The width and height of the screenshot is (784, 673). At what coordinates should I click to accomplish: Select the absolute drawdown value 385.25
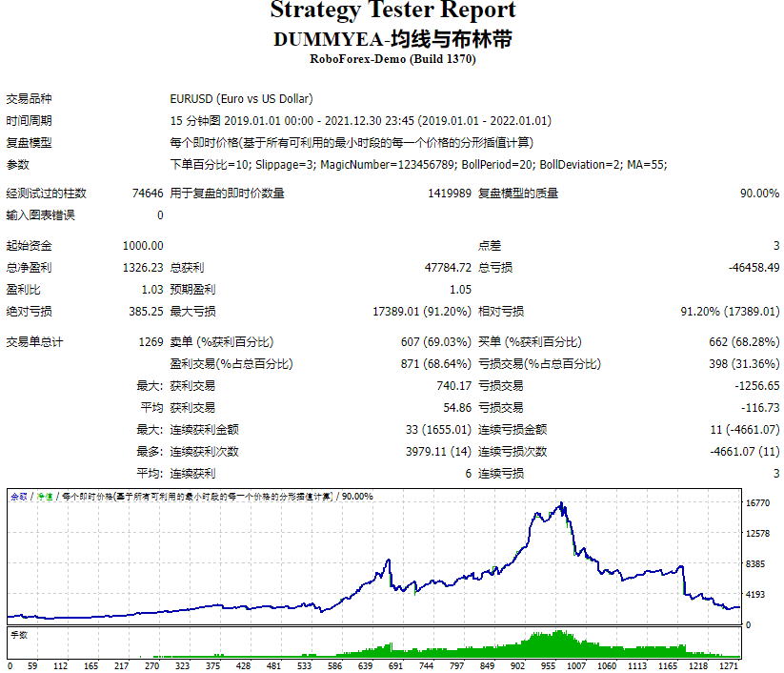click(x=146, y=312)
